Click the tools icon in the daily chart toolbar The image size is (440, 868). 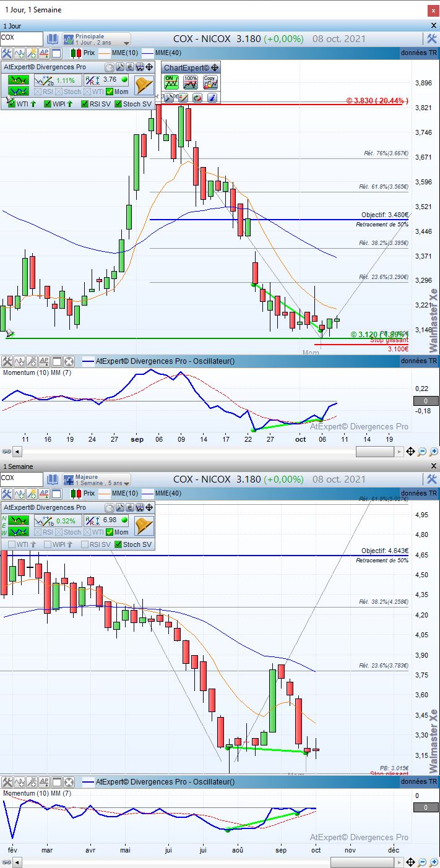click(x=7, y=53)
